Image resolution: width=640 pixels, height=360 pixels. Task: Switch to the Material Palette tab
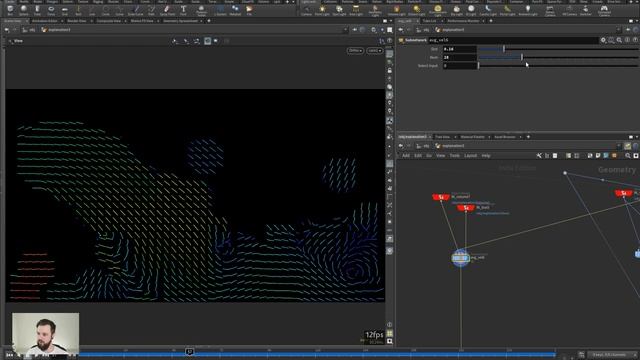coord(473,137)
